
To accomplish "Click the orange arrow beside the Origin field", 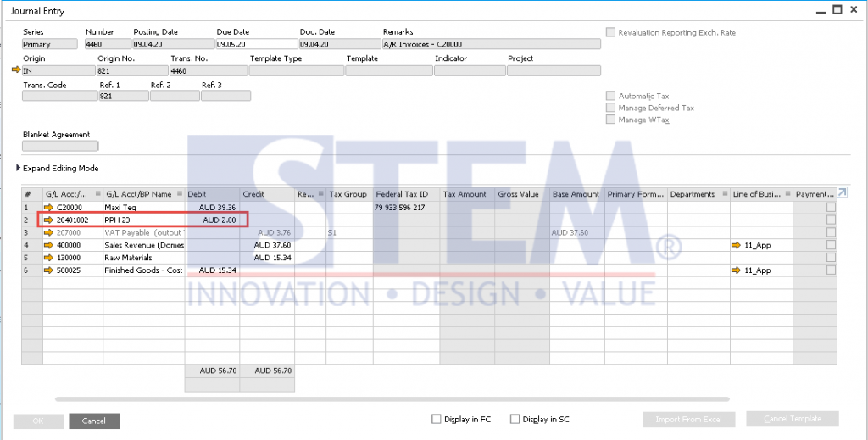I will pos(15,70).
